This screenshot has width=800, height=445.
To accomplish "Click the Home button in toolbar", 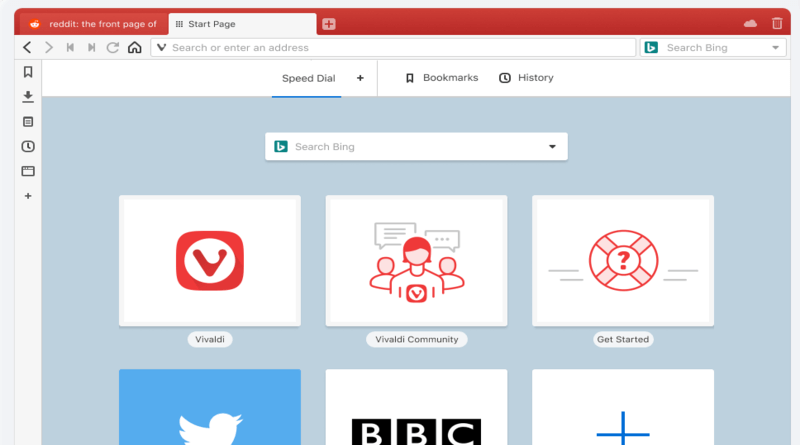I will tap(135, 47).
